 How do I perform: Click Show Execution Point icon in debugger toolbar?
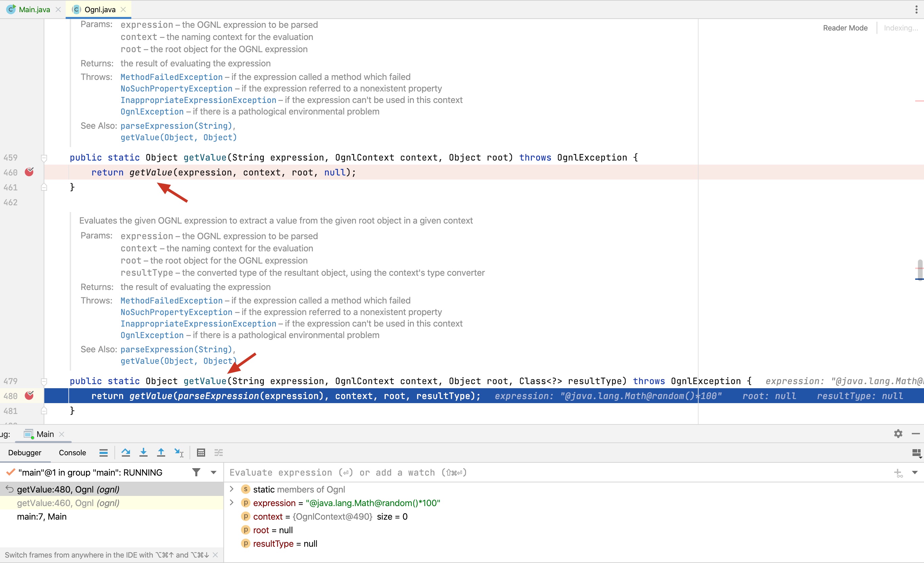tap(104, 453)
